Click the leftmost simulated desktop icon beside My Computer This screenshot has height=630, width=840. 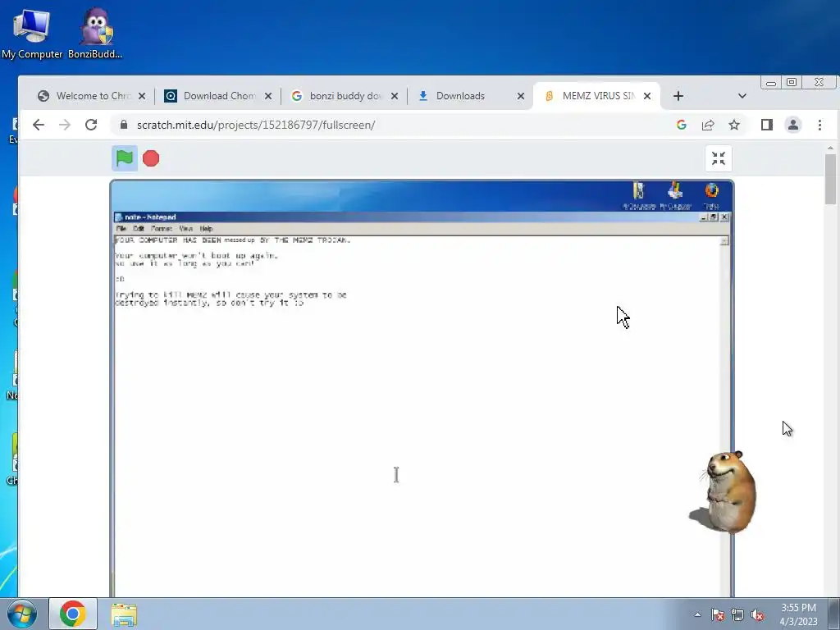coord(638,195)
